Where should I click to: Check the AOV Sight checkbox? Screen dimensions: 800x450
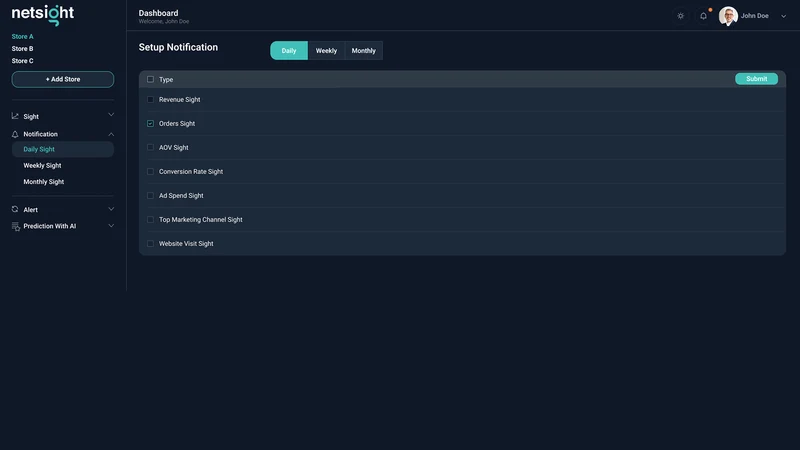tap(151, 147)
